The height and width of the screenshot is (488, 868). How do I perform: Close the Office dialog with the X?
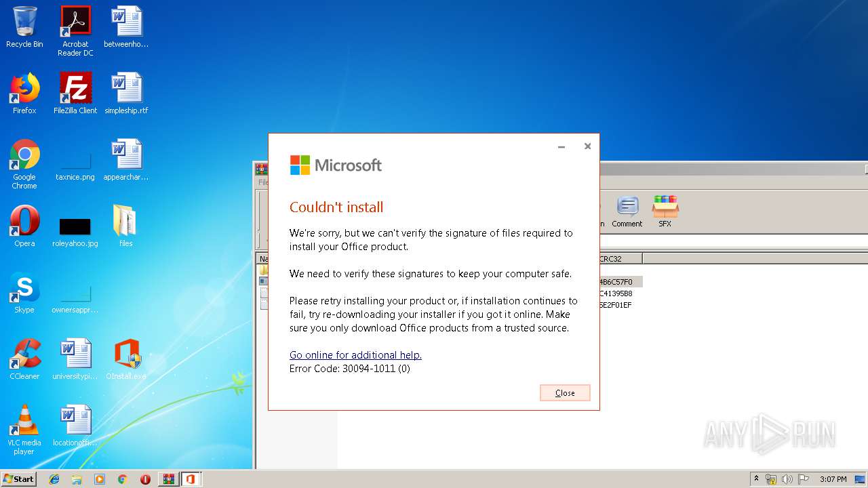coord(587,146)
